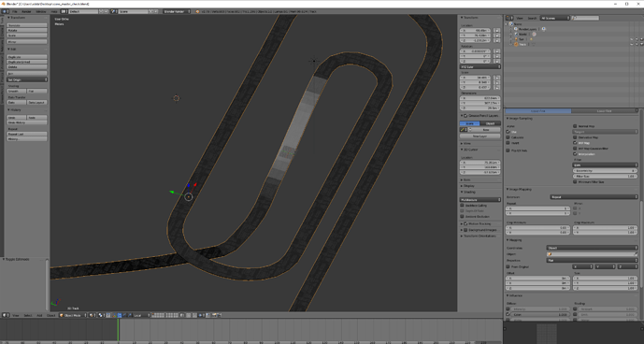
Task: Open the viewport shading selector icon
Action: point(92,315)
